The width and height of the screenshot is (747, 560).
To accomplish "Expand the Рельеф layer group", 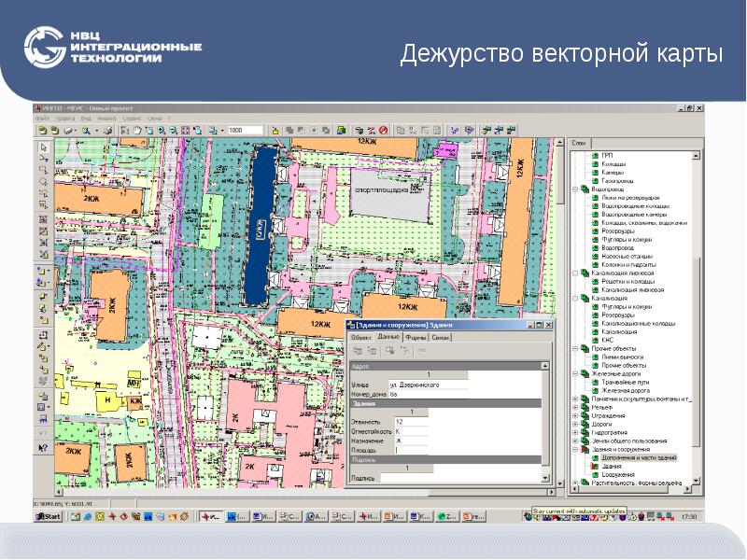I will (574, 407).
